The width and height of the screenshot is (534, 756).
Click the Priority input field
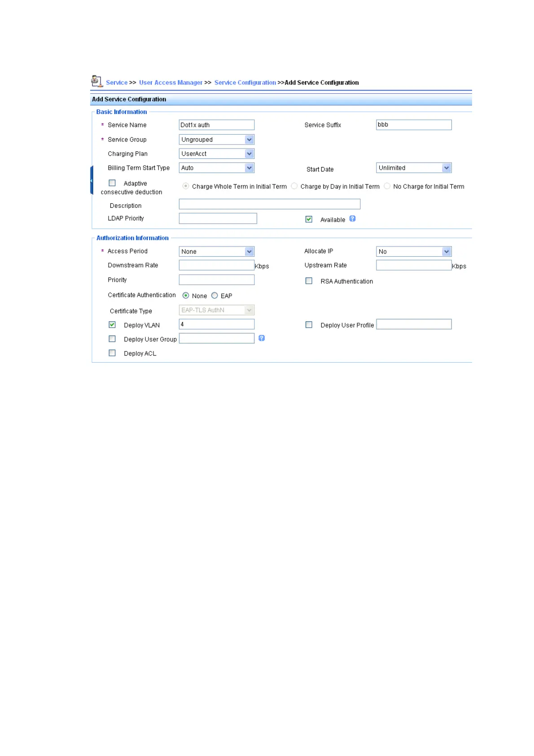tap(217, 280)
